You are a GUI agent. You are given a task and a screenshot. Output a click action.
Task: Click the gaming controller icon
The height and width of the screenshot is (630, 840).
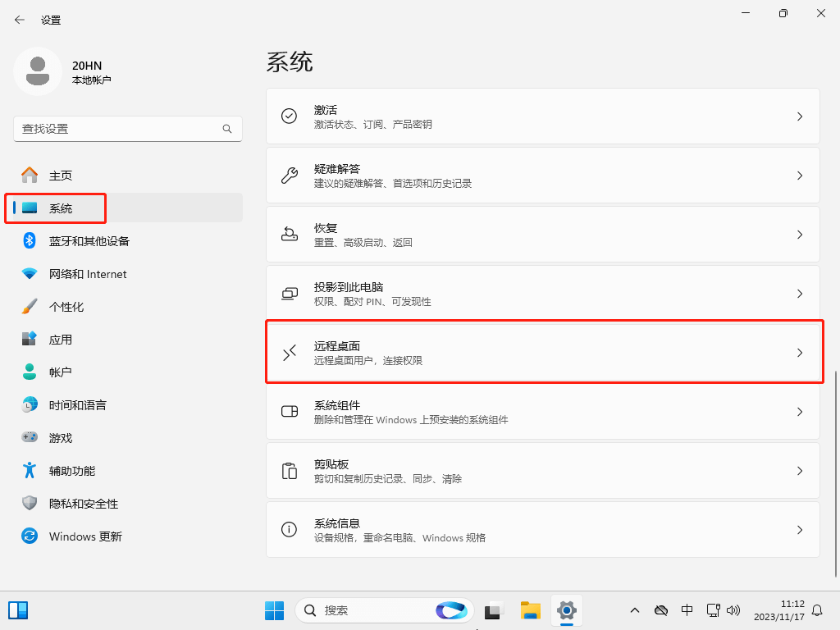coord(30,437)
